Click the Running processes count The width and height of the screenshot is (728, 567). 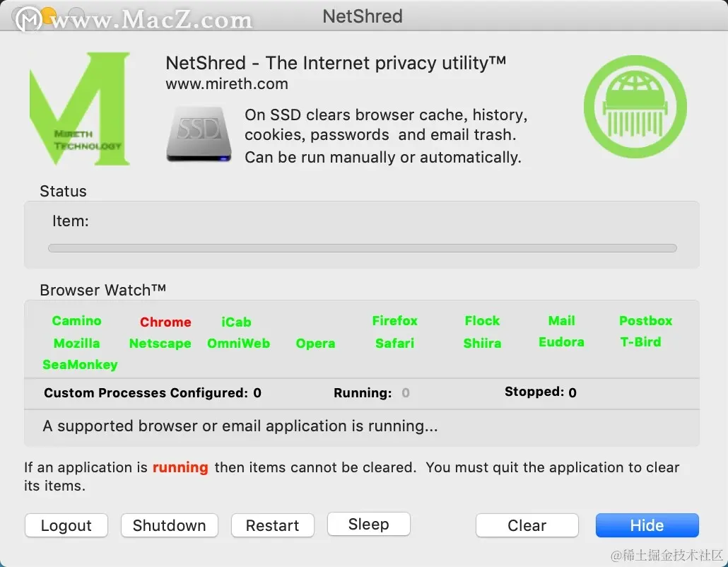coord(405,393)
